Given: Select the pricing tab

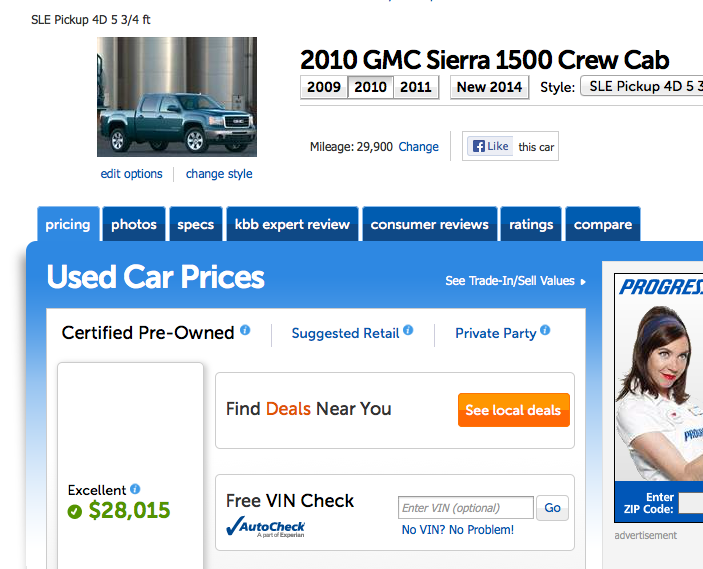Looking at the screenshot, I should pyautogui.click(x=68, y=224).
